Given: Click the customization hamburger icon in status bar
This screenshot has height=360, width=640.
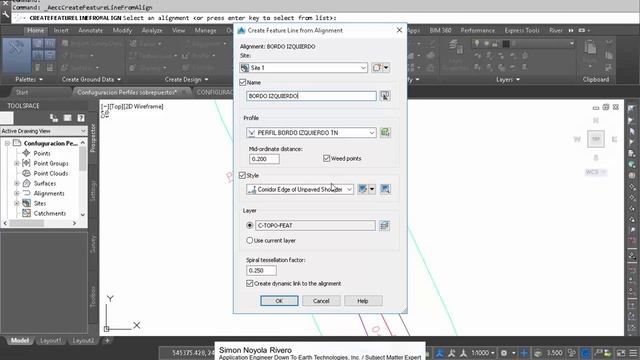Looking at the screenshot, I should (633, 353).
